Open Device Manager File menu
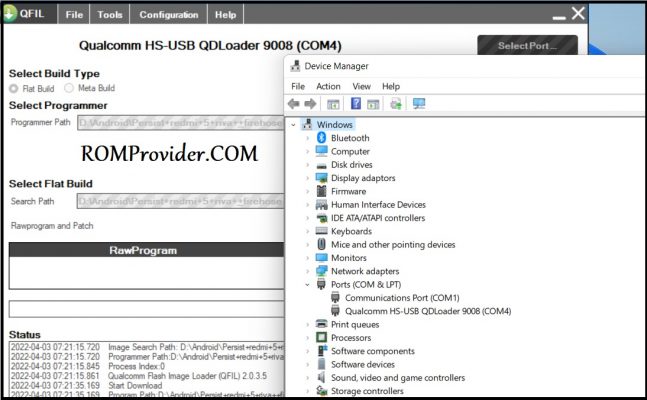This screenshot has width=647, height=400. (x=298, y=86)
